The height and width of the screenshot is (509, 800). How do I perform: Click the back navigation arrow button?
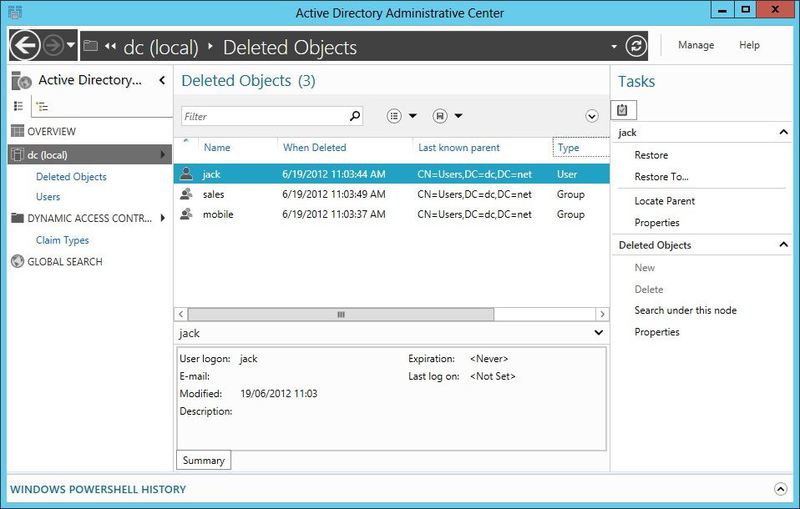click(25, 46)
